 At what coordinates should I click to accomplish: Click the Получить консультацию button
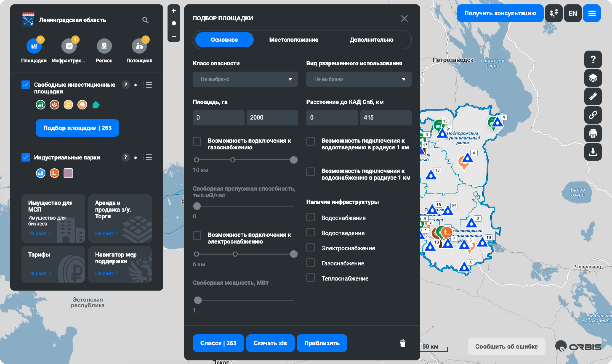[500, 13]
